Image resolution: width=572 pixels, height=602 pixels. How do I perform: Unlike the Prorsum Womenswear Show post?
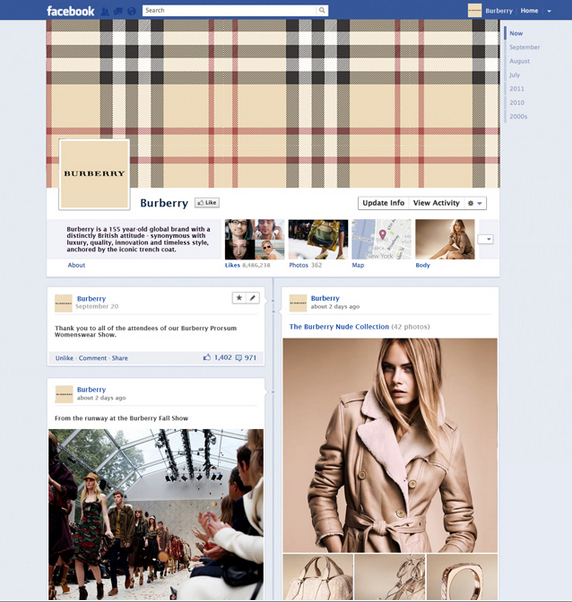[x=64, y=358]
